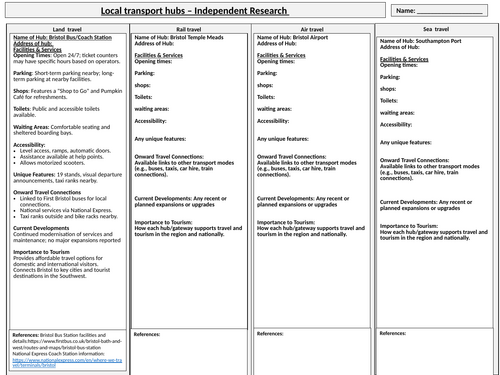This screenshot has width=500, height=375.
Task: Click 'References:' box in Sea travel column
Action: [435, 351]
